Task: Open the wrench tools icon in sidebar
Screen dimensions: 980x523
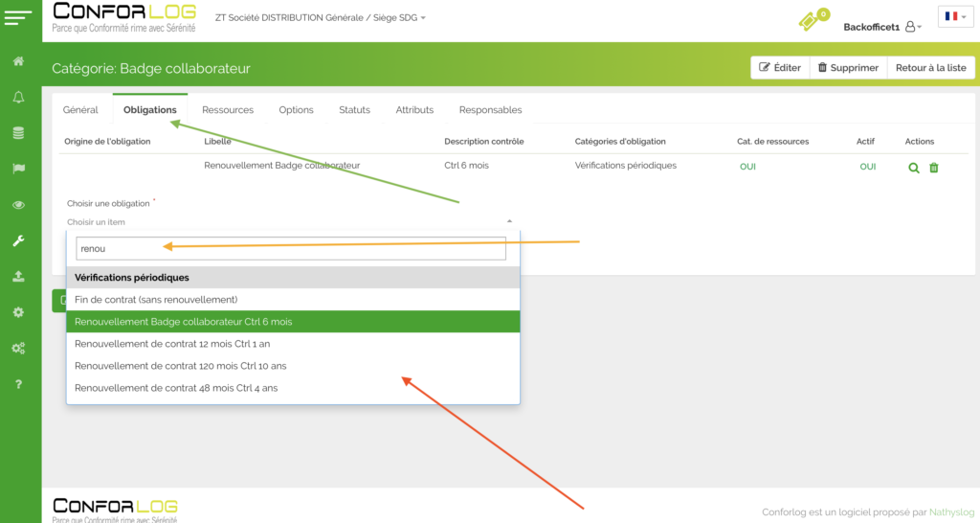Action: 18,240
